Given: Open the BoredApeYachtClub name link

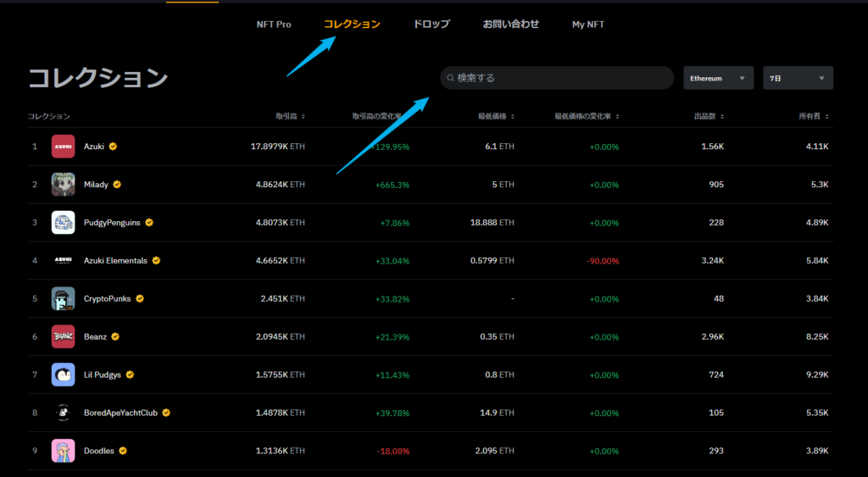Looking at the screenshot, I should pos(120,413).
